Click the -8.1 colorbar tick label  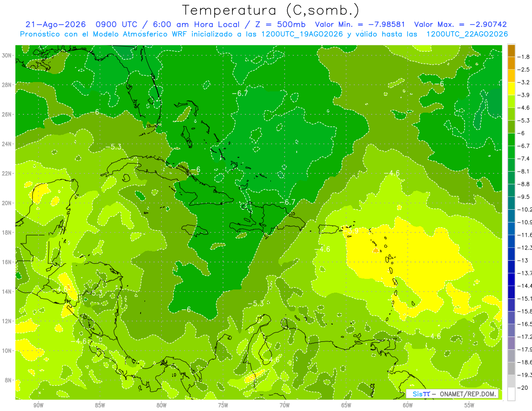(524, 172)
